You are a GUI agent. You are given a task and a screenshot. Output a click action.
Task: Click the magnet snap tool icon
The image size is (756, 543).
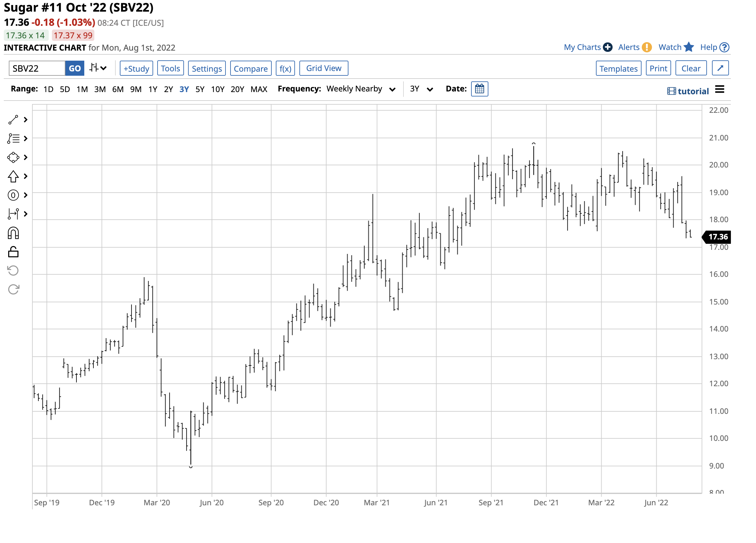13,233
